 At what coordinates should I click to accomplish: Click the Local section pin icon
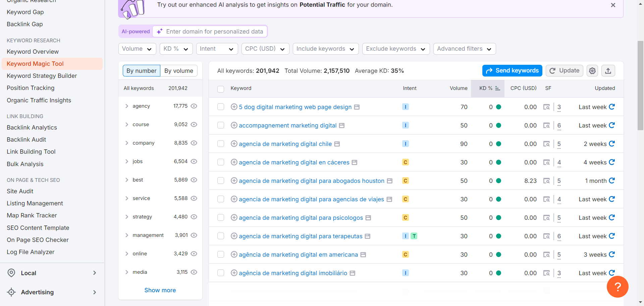coord(11,273)
